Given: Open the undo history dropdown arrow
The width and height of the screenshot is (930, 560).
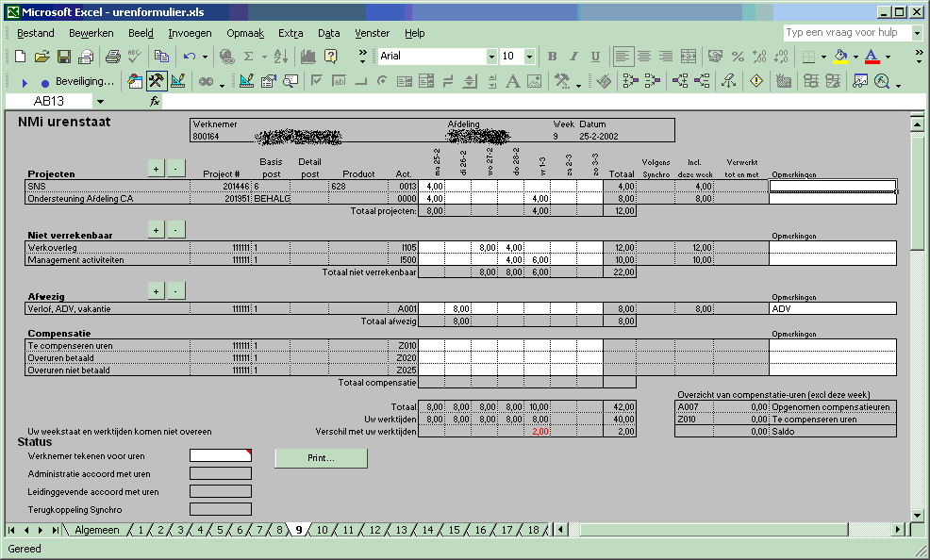Looking at the screenshot, I should tap(205, 57).
